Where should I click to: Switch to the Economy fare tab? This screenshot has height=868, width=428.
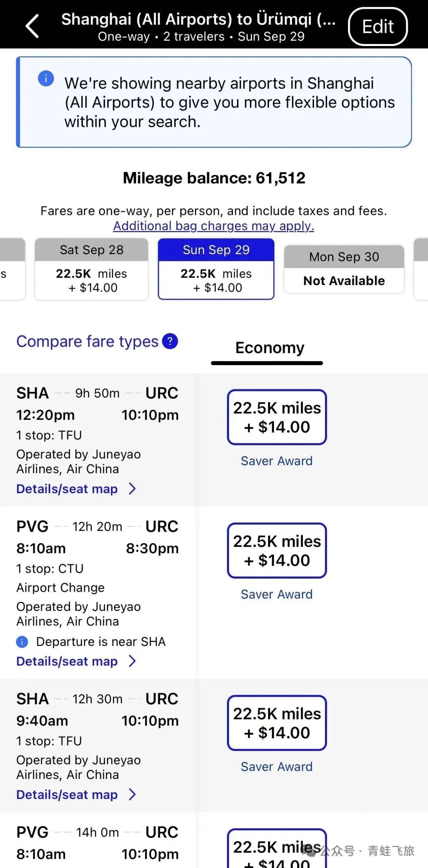tap(269, 348)
